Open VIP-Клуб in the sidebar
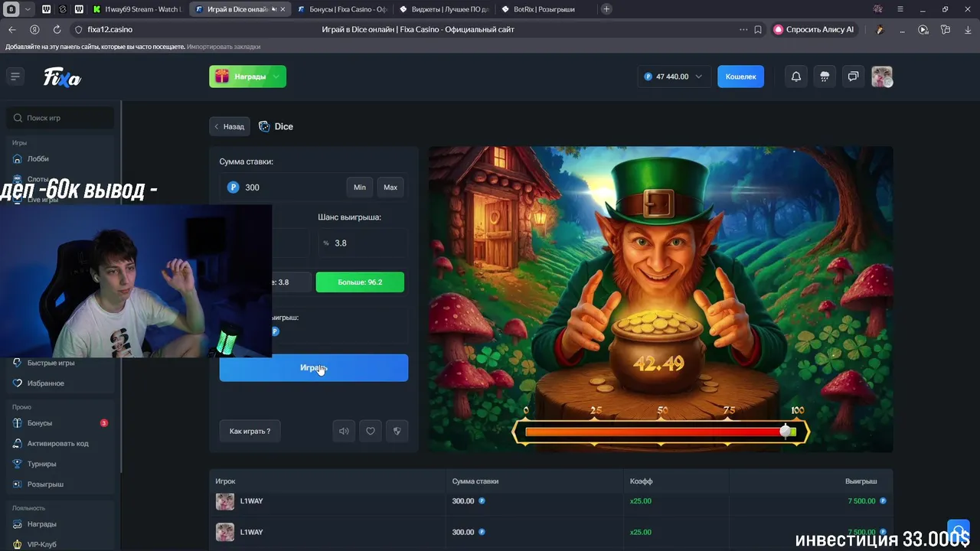The height and width of the screenshot is (551, 980). pyautogui.click(x=42, y=544)
